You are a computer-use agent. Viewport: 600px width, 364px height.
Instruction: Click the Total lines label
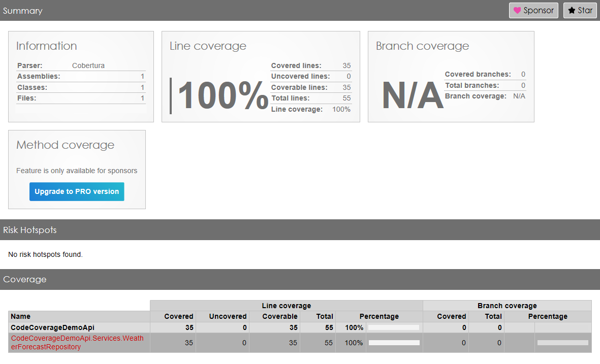tap(291, 98)
